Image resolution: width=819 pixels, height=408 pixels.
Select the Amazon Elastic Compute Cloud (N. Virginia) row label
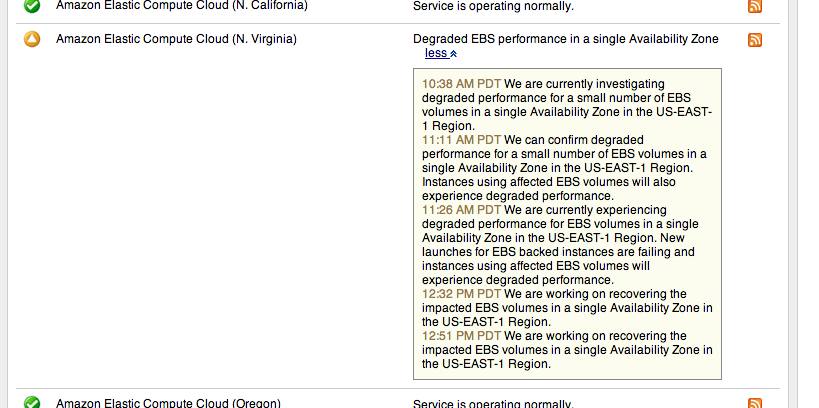(x=176, y=39)
